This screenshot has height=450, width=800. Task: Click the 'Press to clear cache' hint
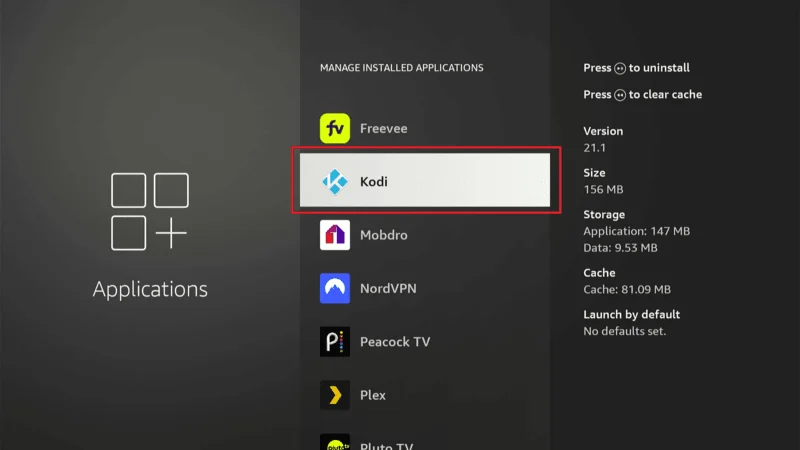point(642,94)
